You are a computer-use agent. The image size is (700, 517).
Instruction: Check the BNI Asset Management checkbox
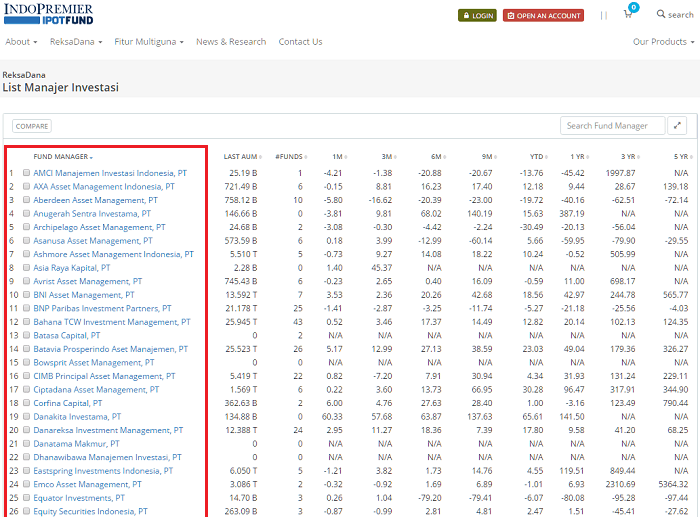26,295
